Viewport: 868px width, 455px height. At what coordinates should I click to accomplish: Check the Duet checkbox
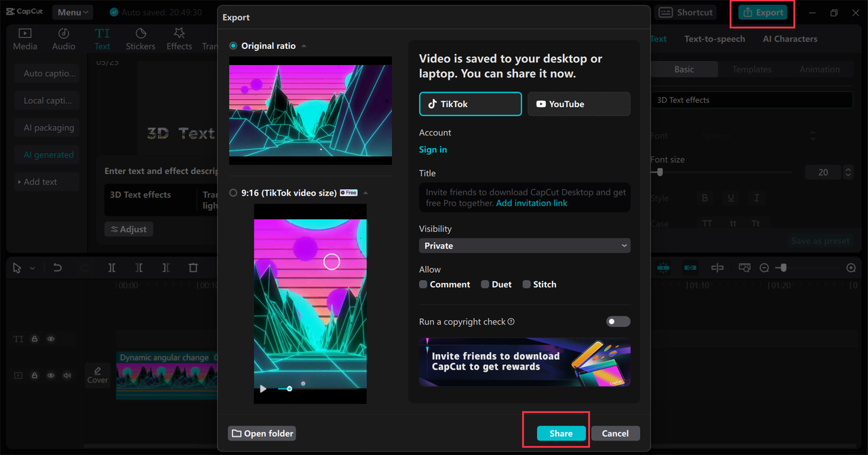485,284
